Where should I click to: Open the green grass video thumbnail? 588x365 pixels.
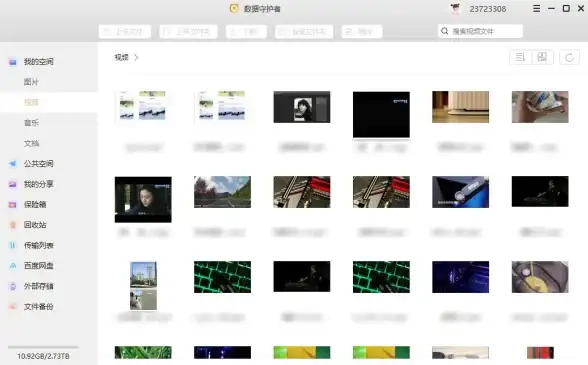(x=143, y=353)
